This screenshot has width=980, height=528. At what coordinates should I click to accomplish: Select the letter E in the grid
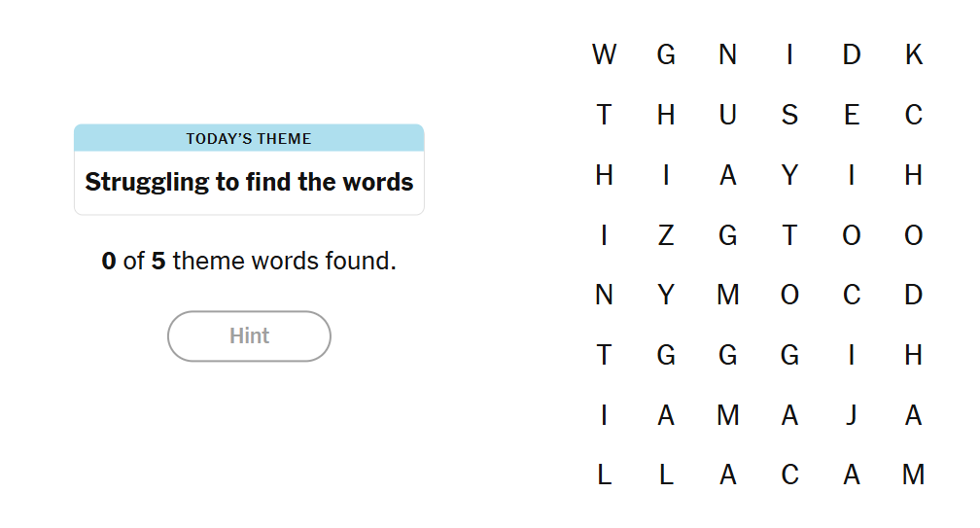[852, 115]
